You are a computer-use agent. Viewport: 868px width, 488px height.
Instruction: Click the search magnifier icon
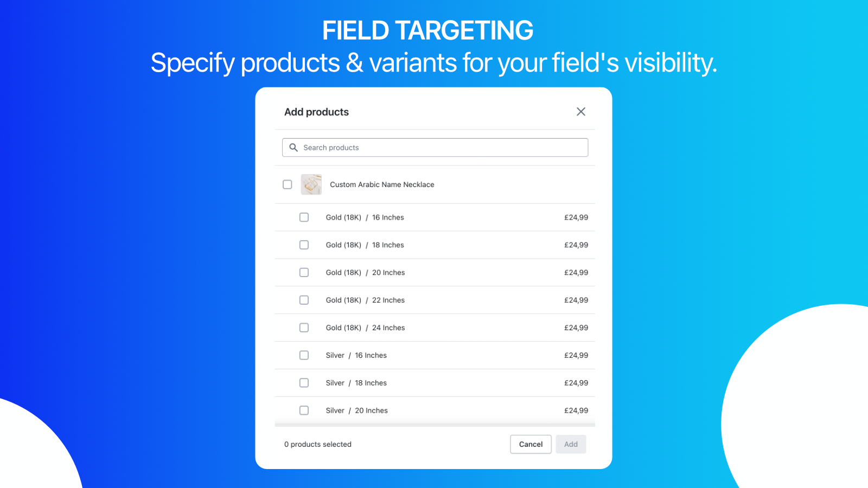293,147
